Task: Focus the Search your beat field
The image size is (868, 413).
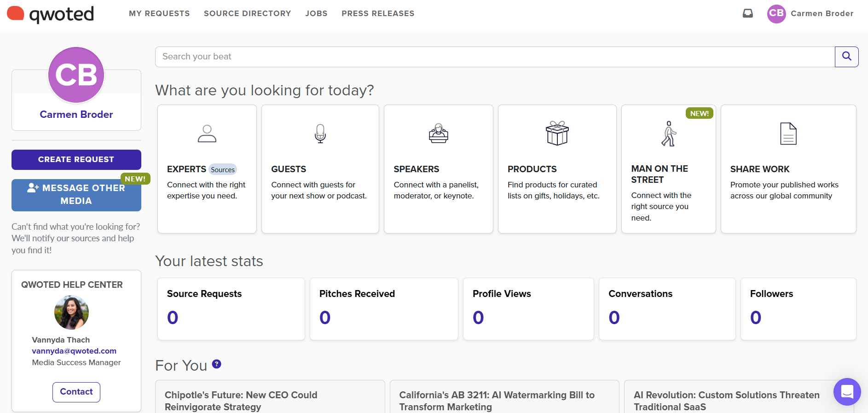Action: pyautogui.click(x=495, y=57)
